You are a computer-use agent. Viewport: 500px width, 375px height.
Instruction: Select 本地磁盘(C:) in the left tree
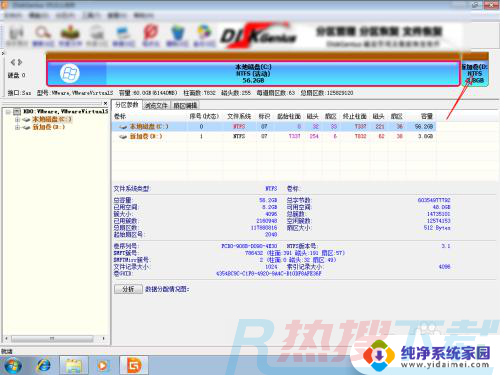click(x=52, y=119)
